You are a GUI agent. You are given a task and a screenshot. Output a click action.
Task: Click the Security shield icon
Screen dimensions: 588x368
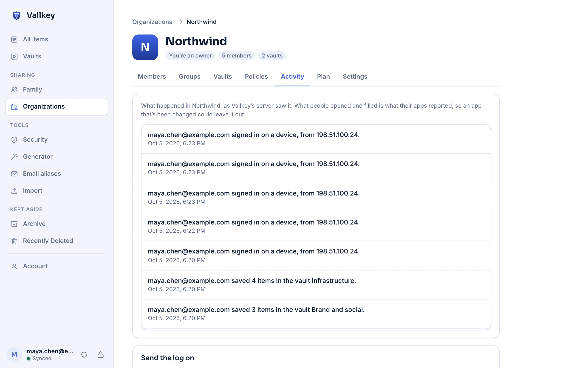click(x=14, y=140)
